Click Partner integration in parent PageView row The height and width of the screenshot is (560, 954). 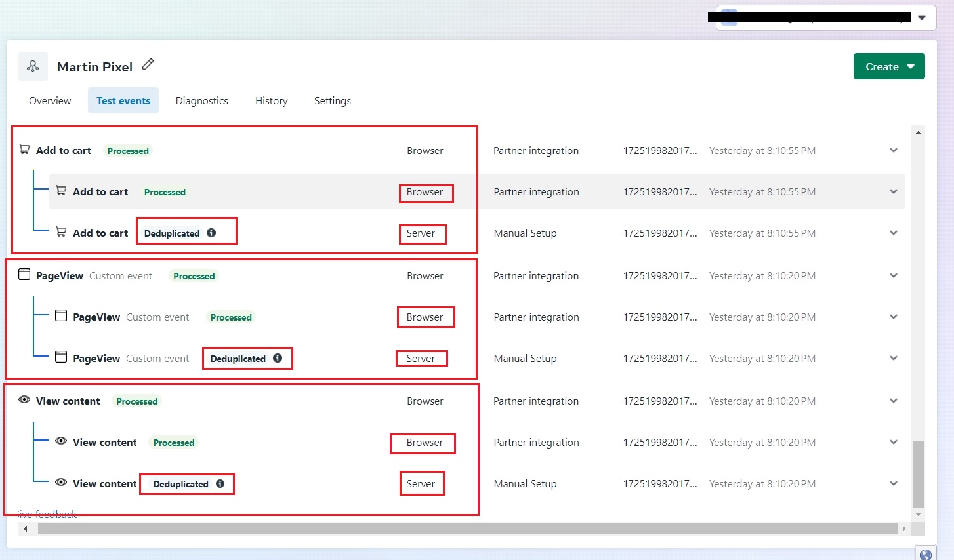[x=536, y=276]
